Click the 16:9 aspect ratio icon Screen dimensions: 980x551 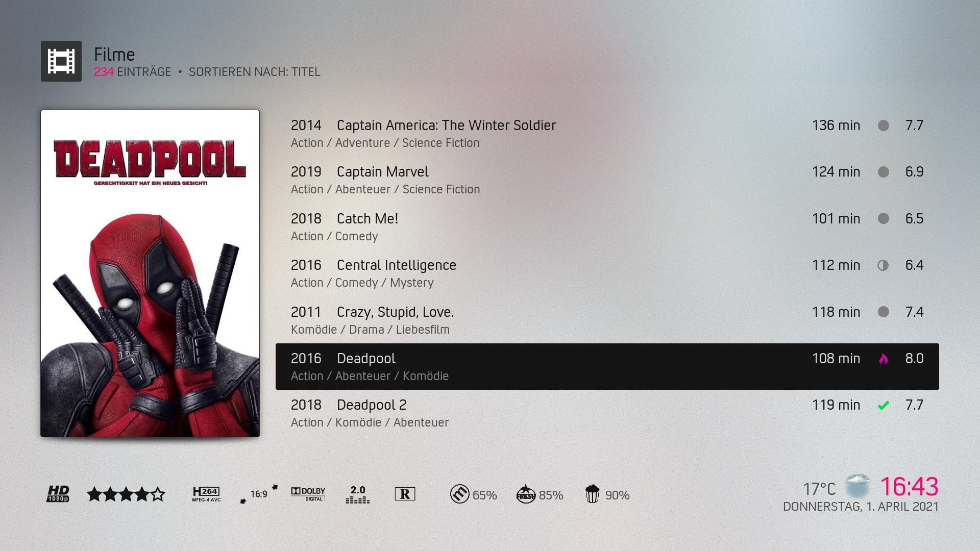[x=259, y=494]
